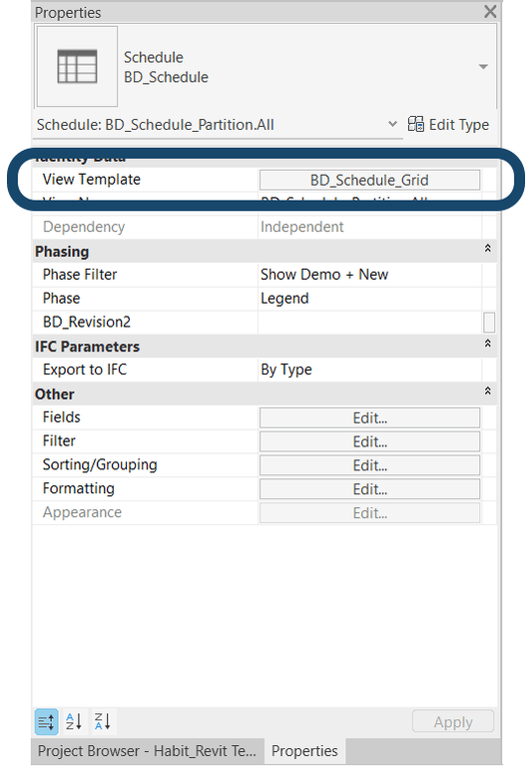The image size is (532, 766).
Task: Collapse the IFC Parameters section
Action: click(x=487, y=344)
